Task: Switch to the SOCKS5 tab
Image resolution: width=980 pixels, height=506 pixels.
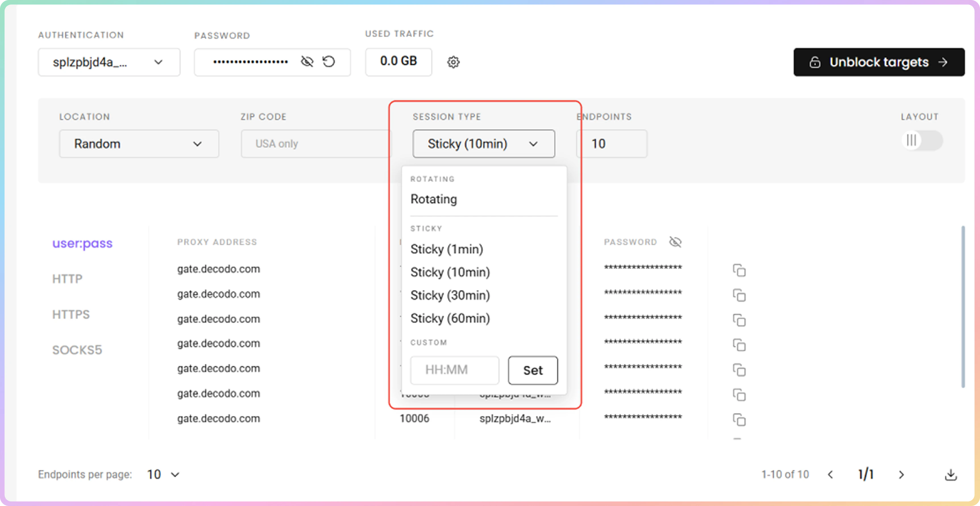Action: (x=77, y=350)
